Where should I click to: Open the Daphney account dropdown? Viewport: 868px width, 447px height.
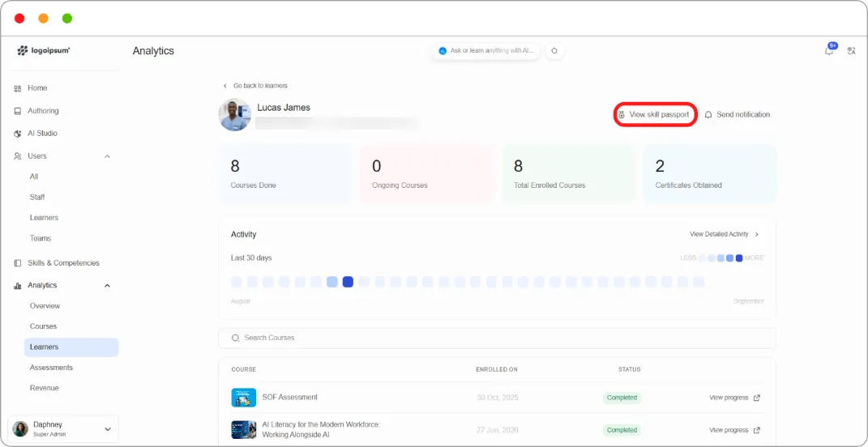(x=63, y=428)
